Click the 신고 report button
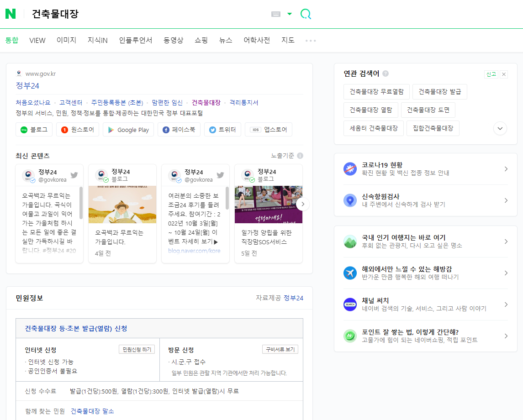Viewport: 523px width, 420px height. (491, 74)
